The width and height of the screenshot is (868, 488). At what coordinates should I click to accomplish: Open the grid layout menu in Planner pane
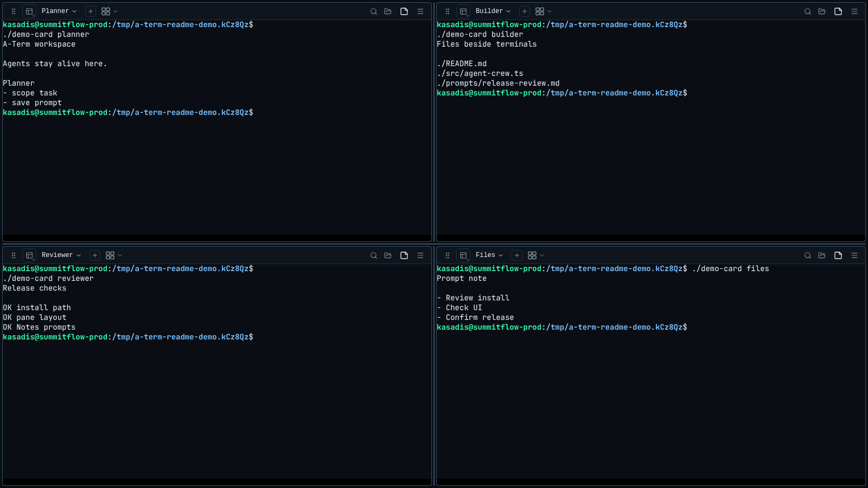coord(110,11)
